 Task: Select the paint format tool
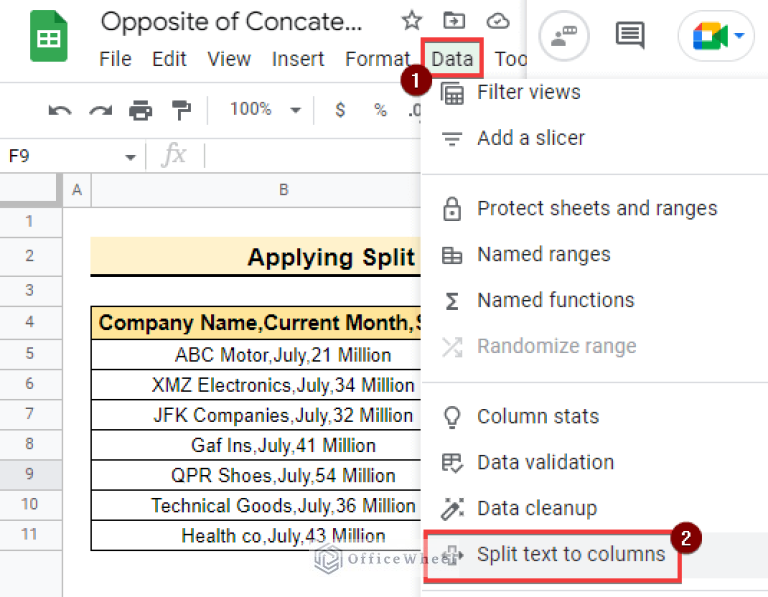[181, 110]
